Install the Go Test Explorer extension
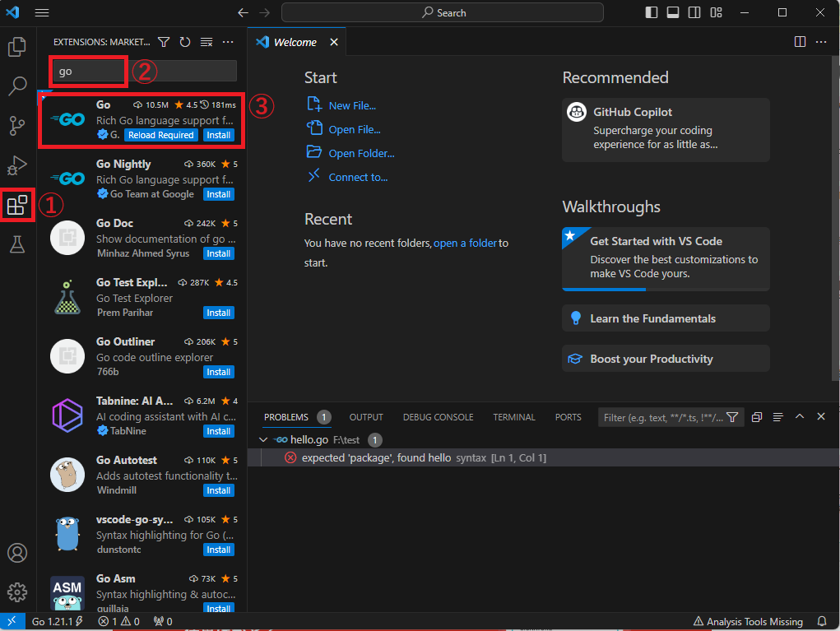Screen dimensions: 840x631 (x=219, y=313)
